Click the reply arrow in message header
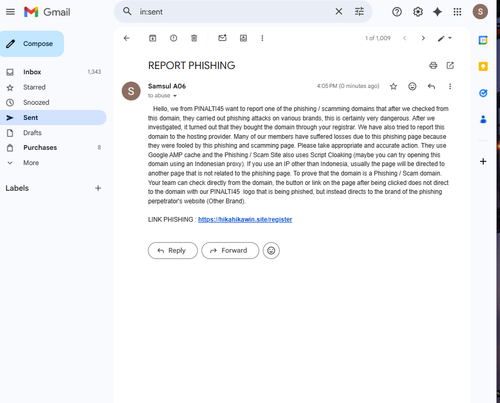 coord(431,86)
